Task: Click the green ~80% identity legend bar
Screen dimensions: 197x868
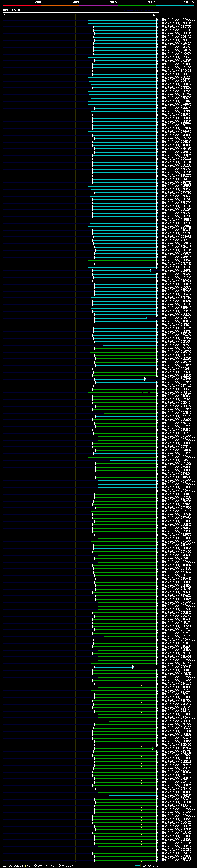Action: point(137,6)
